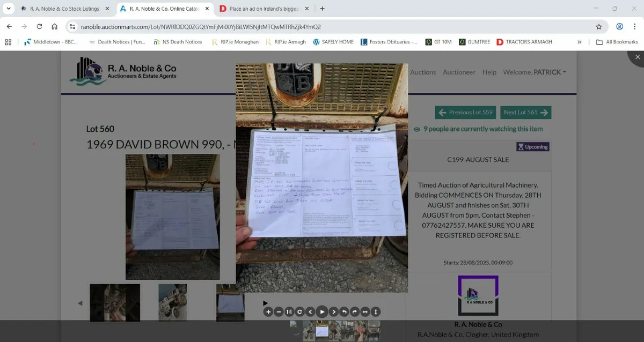
Task: Close the Place an ad tab
Action: (308, 9)
